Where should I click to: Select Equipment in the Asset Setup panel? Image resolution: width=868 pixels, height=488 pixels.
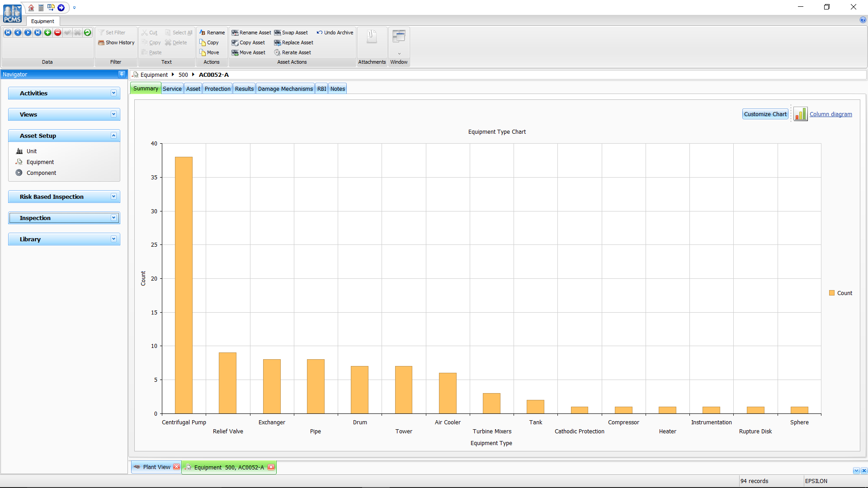point(40,162)
